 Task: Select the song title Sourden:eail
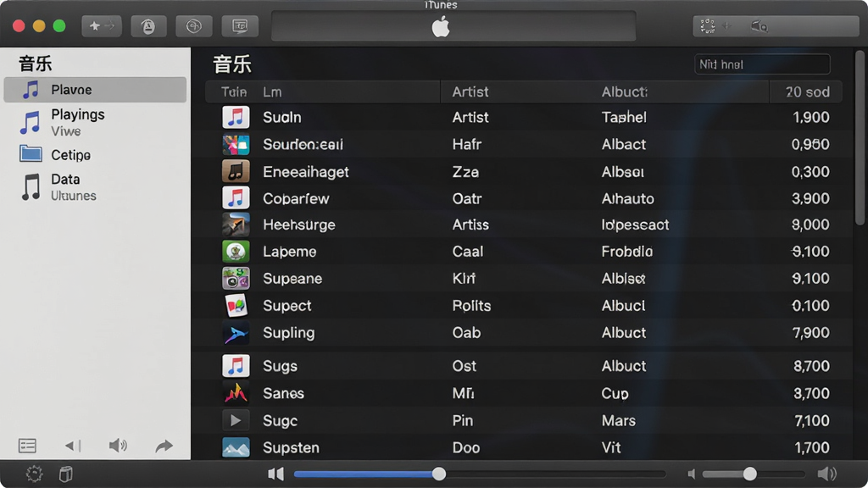pyautogui.click(x=303, y=144)
